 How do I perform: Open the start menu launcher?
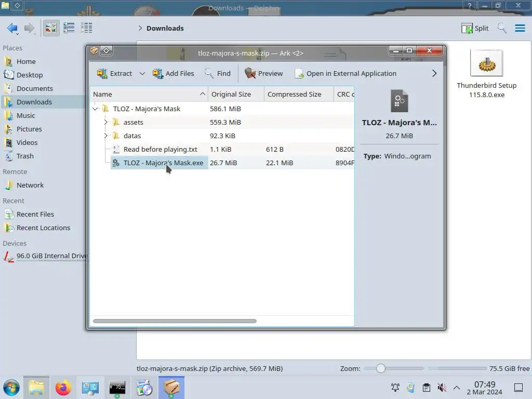point(11,388)
